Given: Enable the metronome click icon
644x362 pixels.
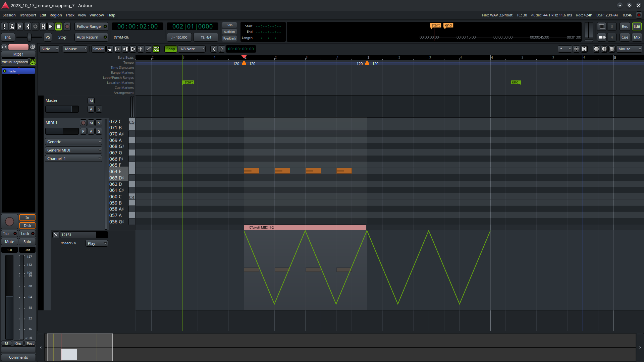Looking at the screenshot, I should coord(12,26).
